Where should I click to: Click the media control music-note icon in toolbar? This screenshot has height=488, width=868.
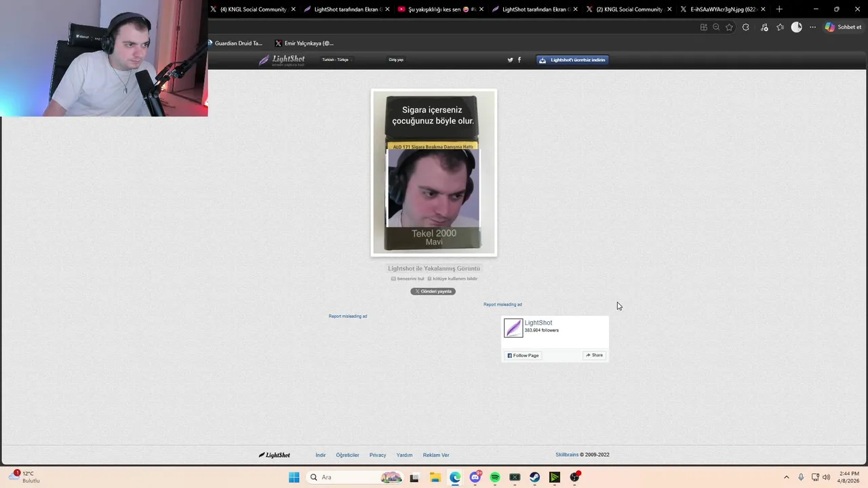pos(764,27)
